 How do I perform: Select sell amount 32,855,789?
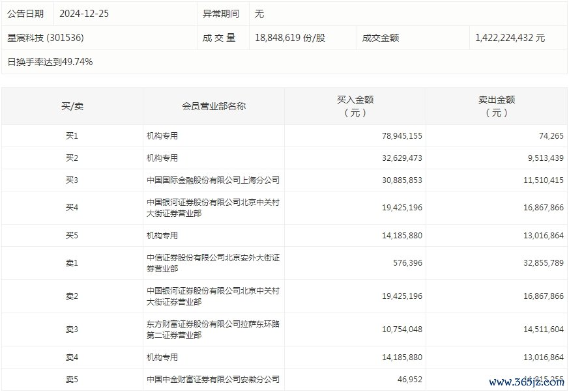pyautogui.click(x=543, y=263)
